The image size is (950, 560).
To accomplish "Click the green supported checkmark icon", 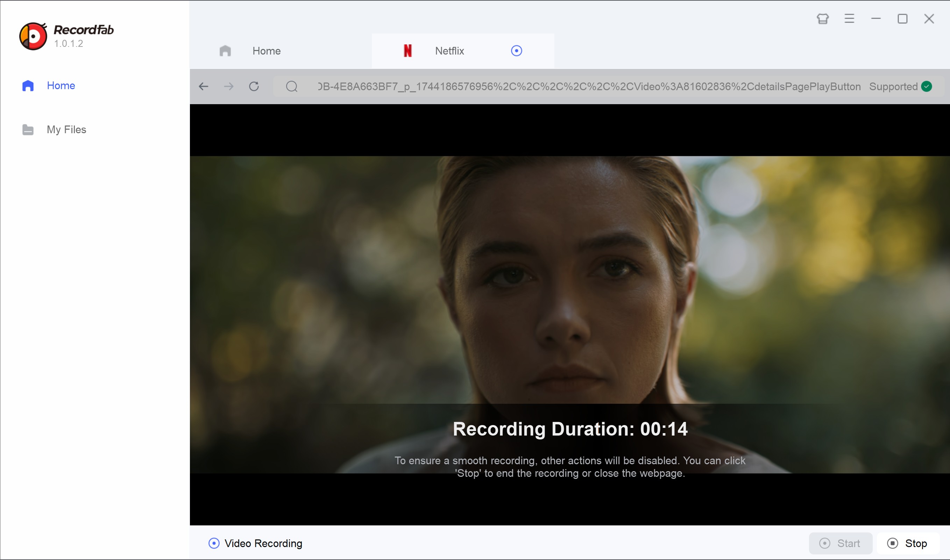I will 927,86.
